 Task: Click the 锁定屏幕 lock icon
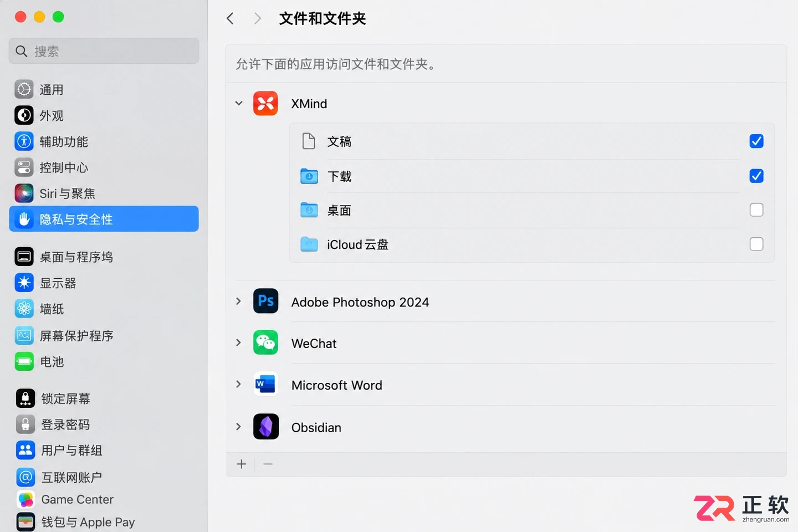(x=25, y=398)
